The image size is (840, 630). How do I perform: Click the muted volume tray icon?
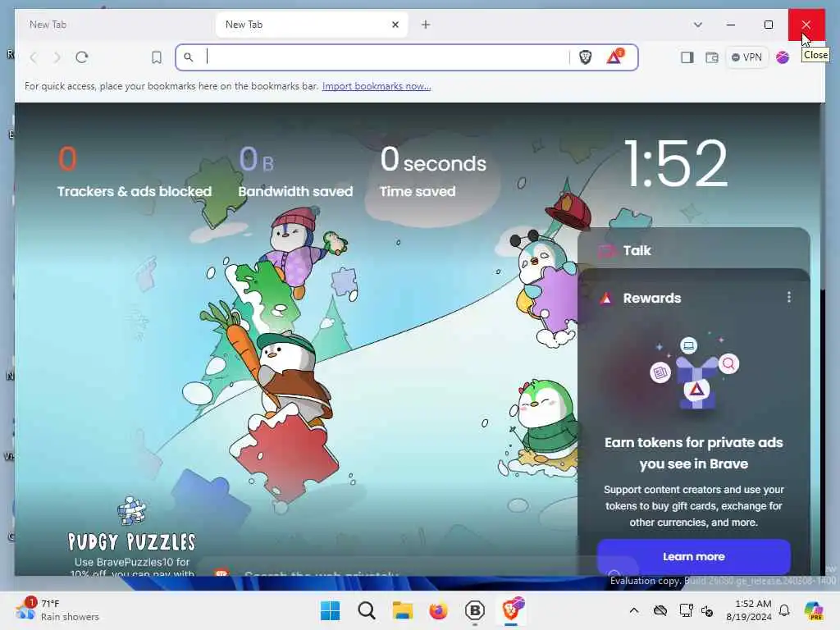click(707, 610)
